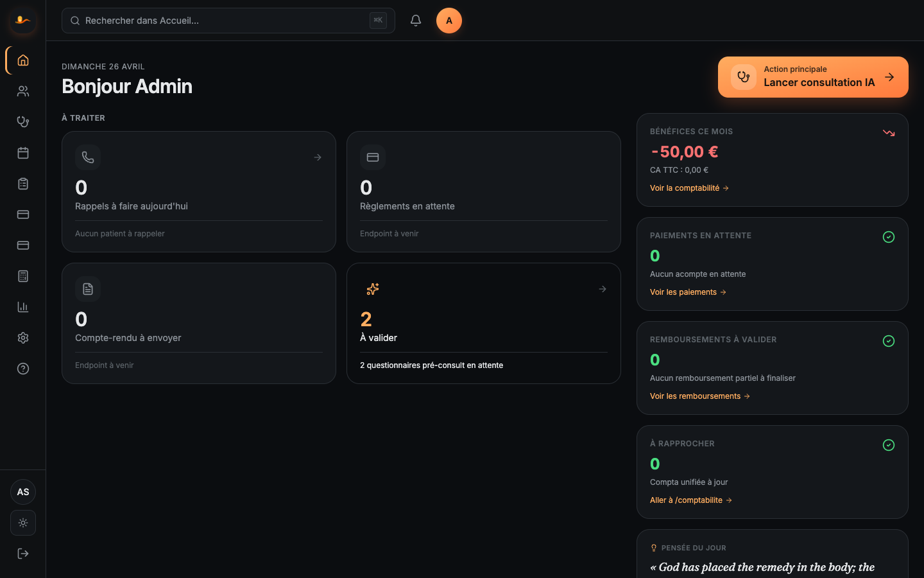The width and height of the screenshot is (924, 578).
Task: Click the ⌘K shortcut badge in search
Action: [378, 21]
